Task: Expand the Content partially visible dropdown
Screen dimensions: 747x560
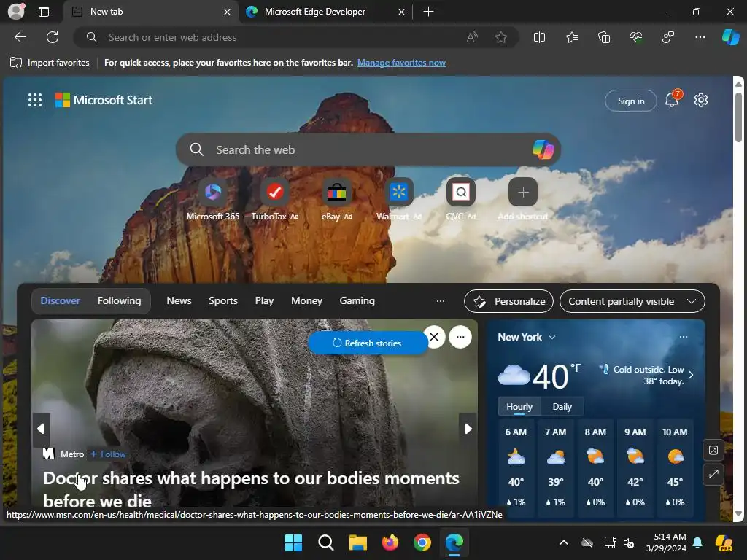Action: [632, 301]
